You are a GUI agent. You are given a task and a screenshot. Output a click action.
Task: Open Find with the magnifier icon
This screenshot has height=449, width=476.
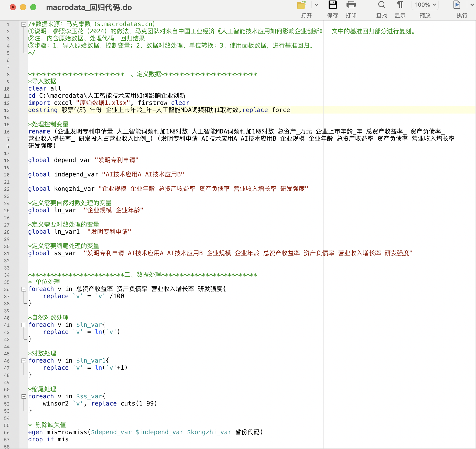pyautogui.click(x=382, y=5)
